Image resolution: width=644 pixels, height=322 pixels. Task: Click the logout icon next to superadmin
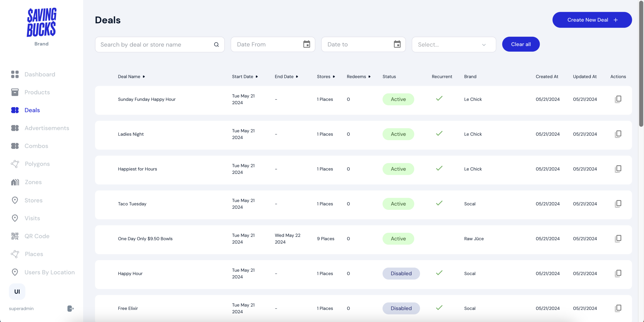[x=70, y=308]
